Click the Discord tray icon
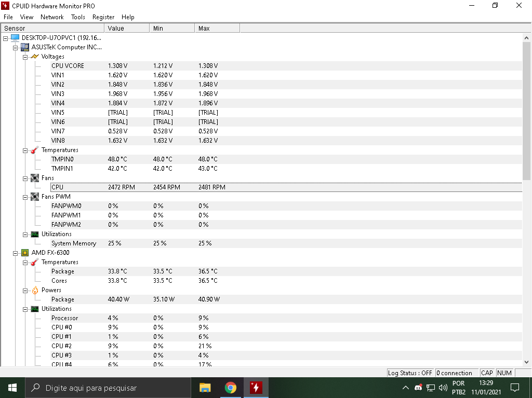 (x=418, y=388)
